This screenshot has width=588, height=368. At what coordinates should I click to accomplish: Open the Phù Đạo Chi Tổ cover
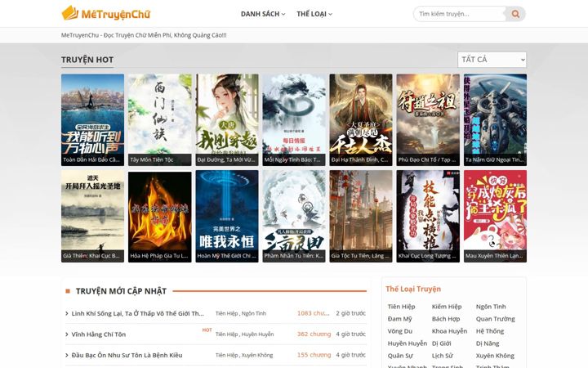(428, 119)
